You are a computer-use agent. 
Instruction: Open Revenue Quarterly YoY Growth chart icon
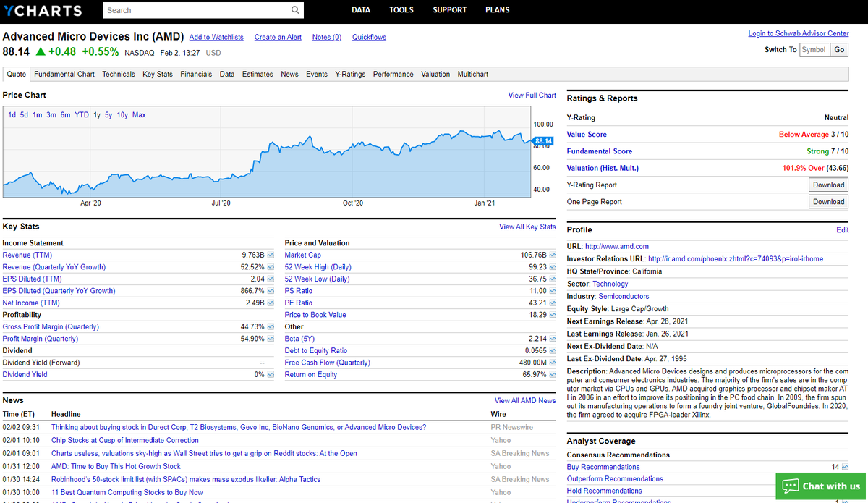[x=271, y=267]
